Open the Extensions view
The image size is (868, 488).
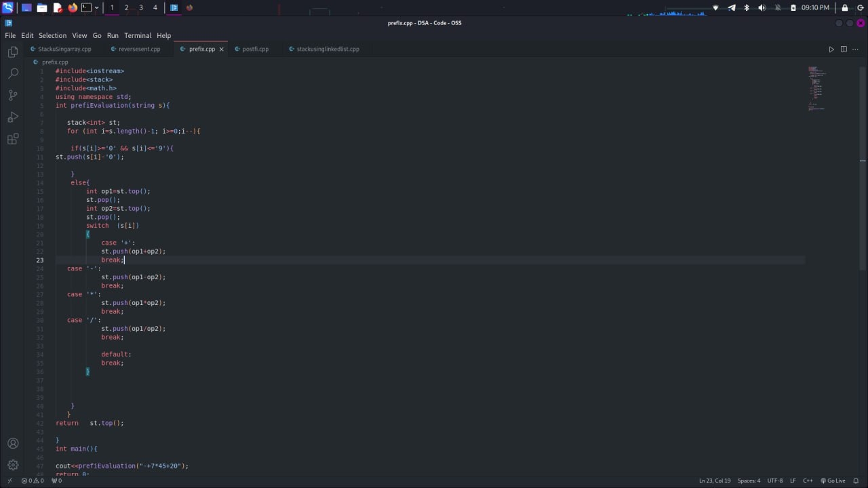pyautogui.click(x=13, y=140)
